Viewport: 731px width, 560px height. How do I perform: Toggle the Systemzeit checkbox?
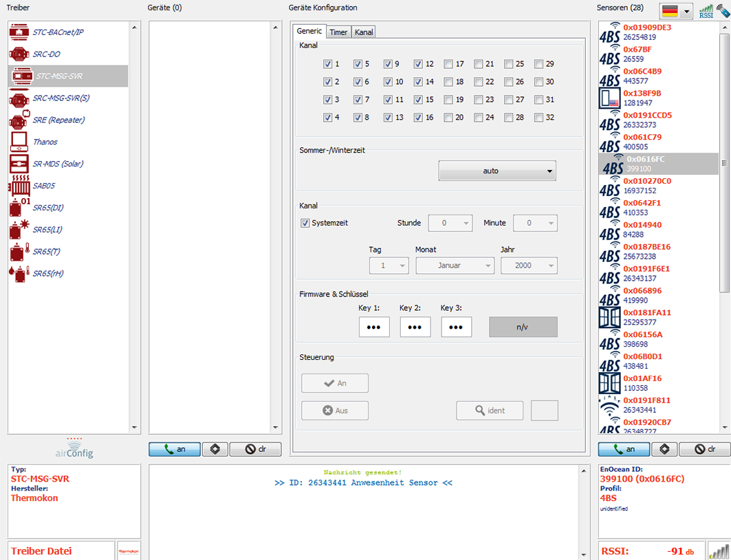pos(304,223)
